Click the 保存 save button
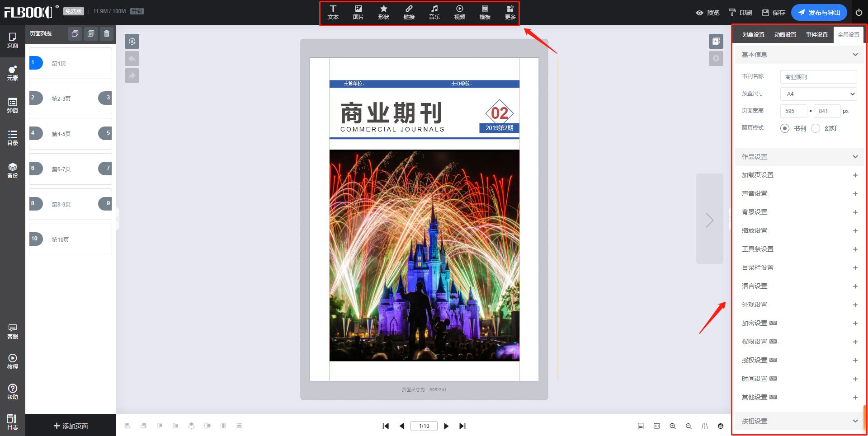Image resolution: width=868 pixels, height=436 pixels. (x=774, y=13)
